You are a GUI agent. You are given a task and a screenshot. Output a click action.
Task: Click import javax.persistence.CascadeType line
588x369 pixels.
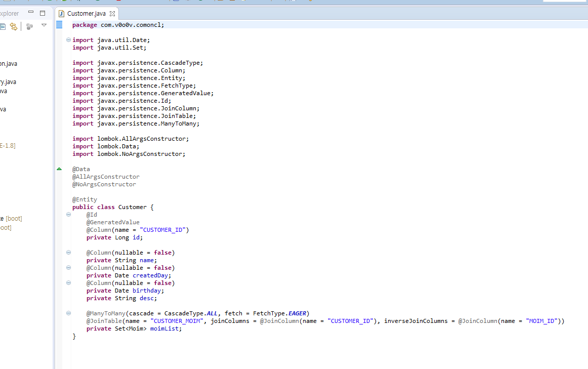coord(138,63)
